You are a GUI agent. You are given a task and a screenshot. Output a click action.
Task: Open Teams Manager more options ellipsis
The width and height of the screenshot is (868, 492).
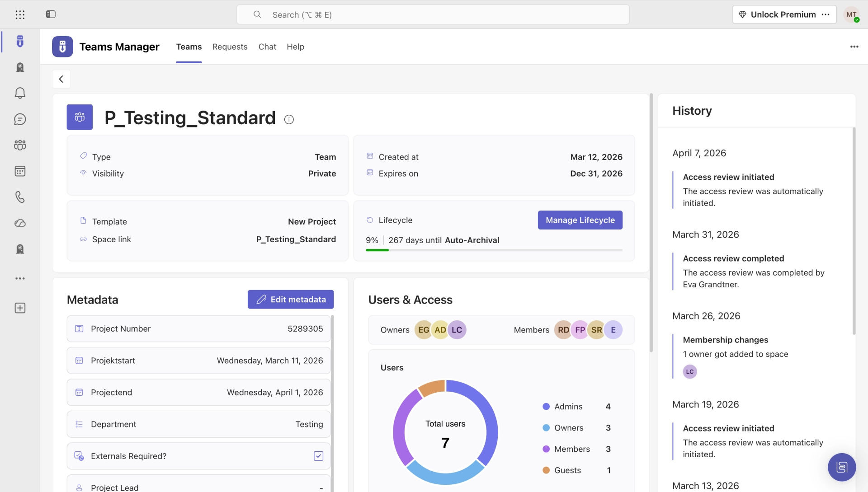854,47
